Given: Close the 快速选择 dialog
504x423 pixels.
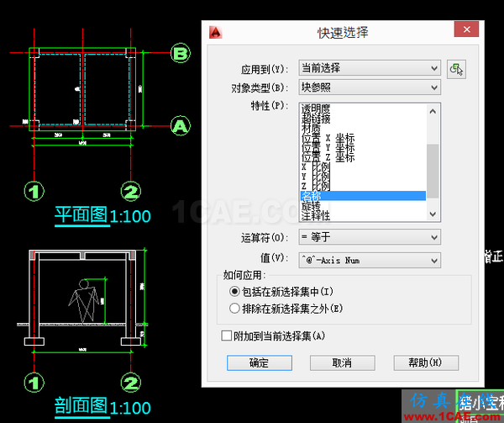Looking at the screenshot, I should click(466, 29).
